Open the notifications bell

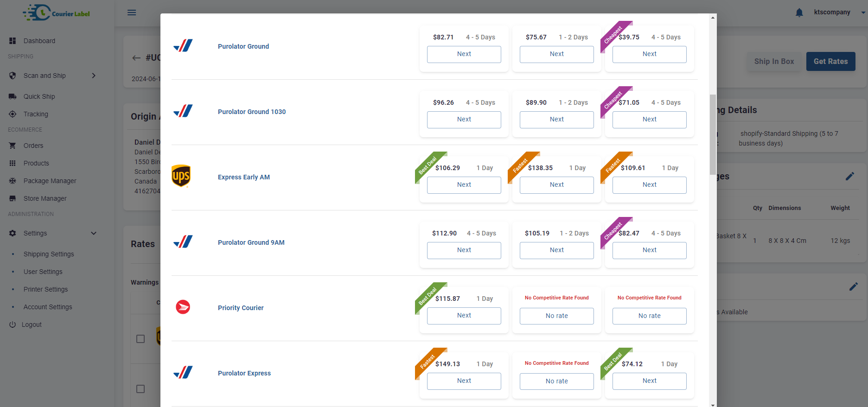pyautogui.click(x=799, y=13)
